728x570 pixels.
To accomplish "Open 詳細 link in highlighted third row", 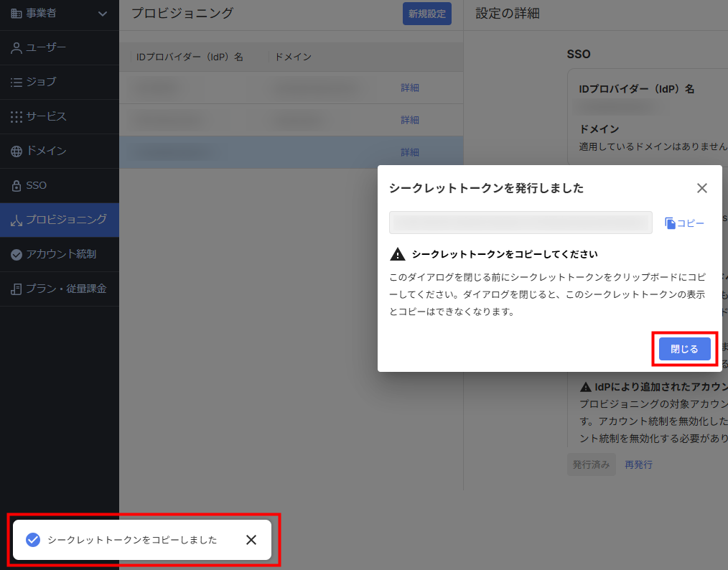I will [410, 152].
